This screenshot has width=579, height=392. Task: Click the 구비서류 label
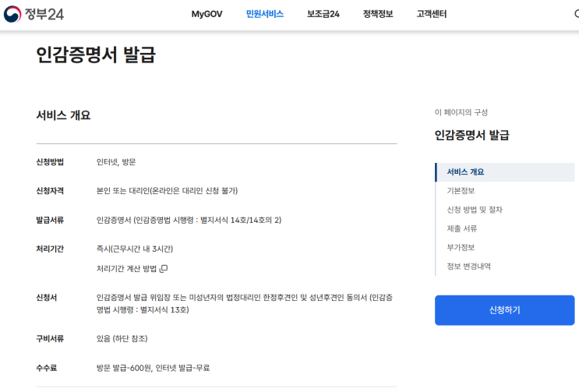(50, 339)
